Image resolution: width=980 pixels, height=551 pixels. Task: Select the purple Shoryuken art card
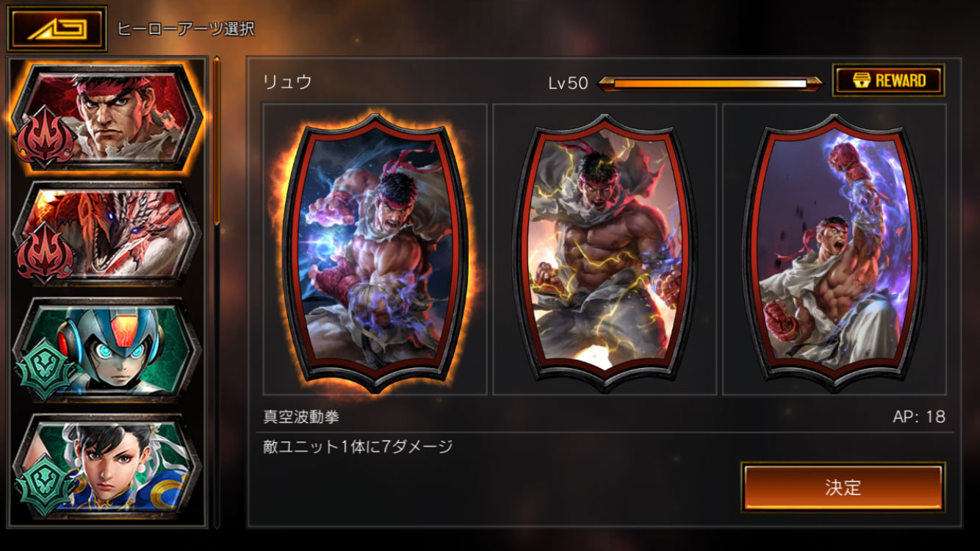835,249
